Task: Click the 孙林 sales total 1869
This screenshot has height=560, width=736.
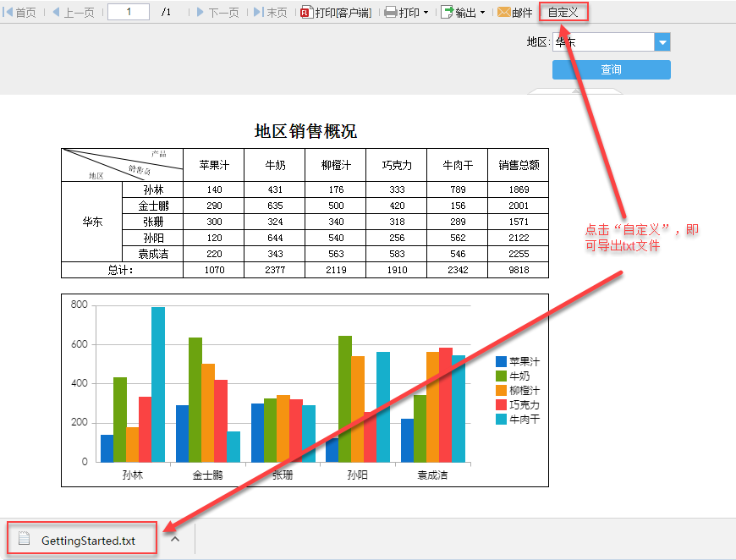Action: 519,189
